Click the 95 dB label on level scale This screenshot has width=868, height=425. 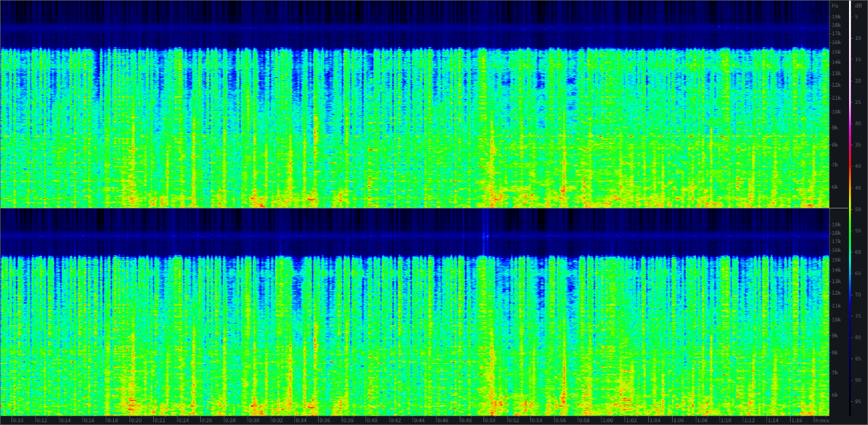[x=858, y=401]
